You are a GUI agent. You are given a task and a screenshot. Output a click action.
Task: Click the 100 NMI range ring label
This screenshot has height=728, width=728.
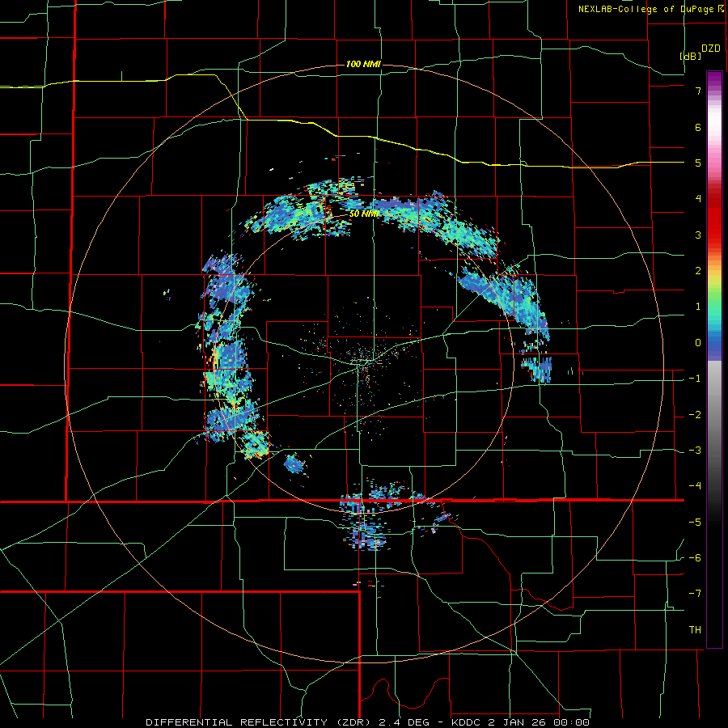363,64
